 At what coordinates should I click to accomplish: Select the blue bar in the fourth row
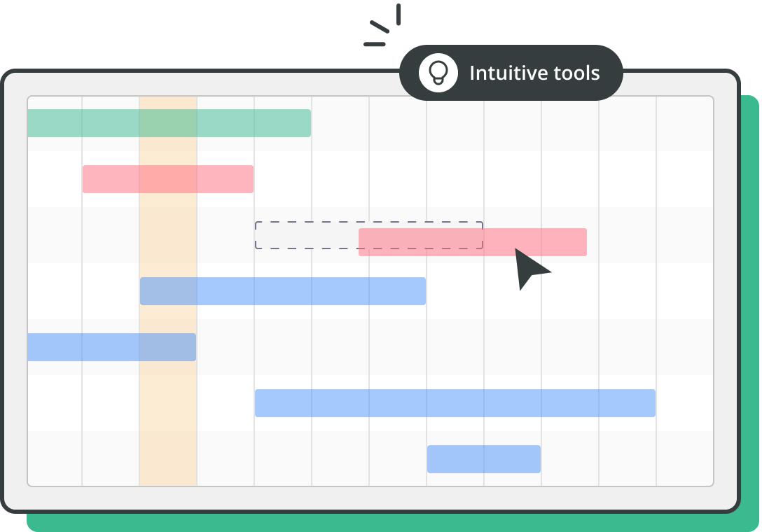click(283, 291)
